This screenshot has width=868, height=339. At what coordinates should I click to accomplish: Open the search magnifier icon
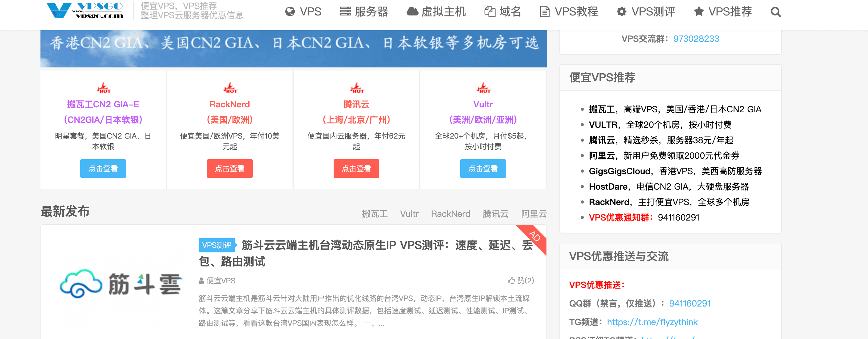[x=776, y=12]
